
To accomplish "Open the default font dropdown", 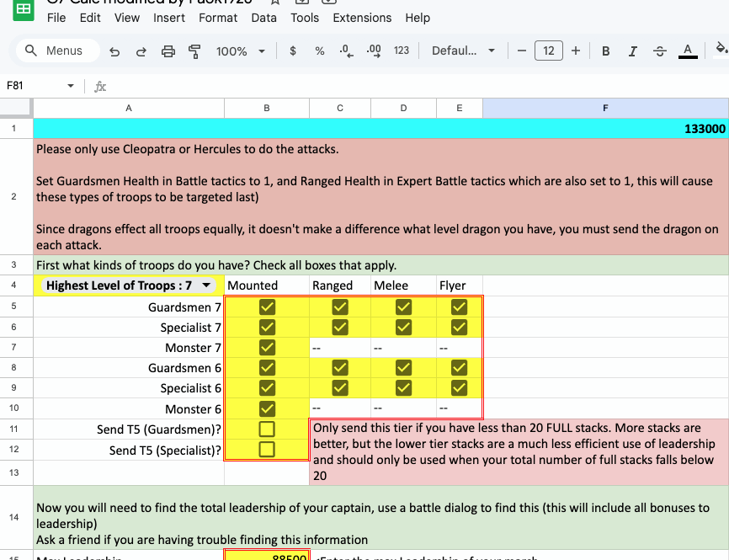I will [x=463, y=51].
